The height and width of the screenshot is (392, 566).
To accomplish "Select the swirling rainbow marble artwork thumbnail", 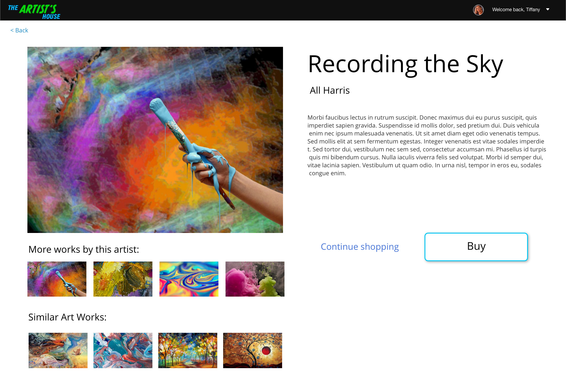I will point(189,279).
